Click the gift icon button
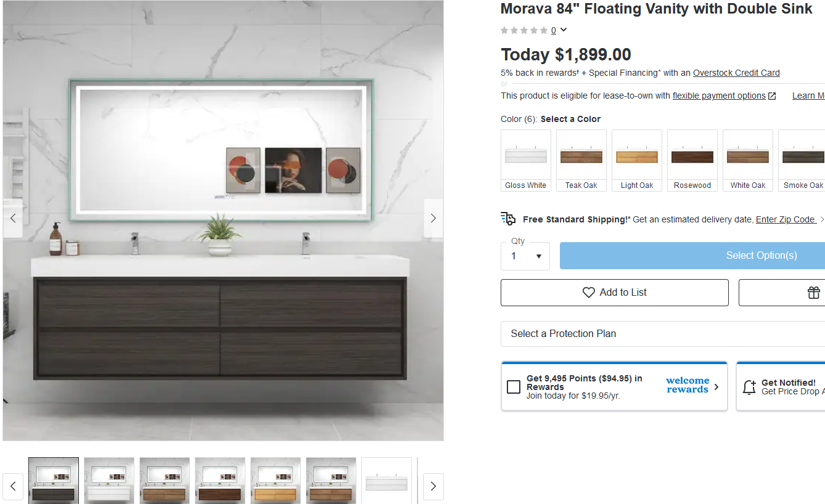This screenshot has height=504, width=825. coord(814,293)
